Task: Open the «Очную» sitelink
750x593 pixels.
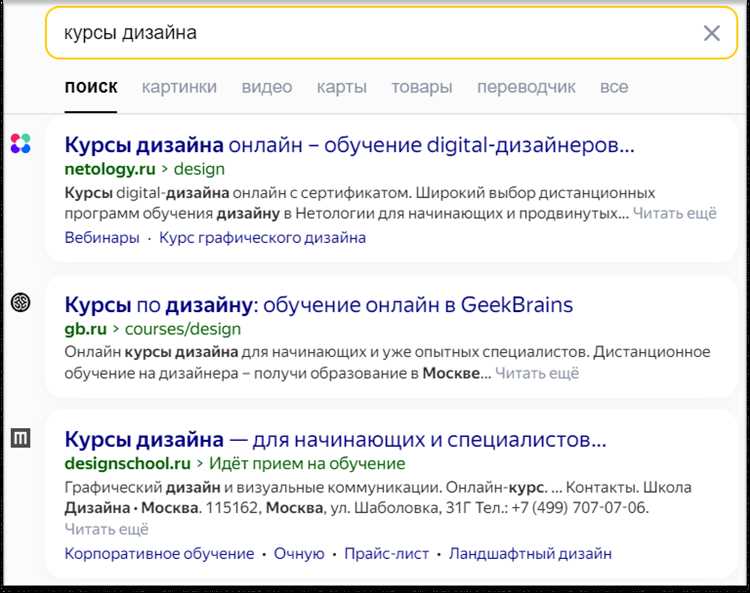Action: click(x=299, y=554)
